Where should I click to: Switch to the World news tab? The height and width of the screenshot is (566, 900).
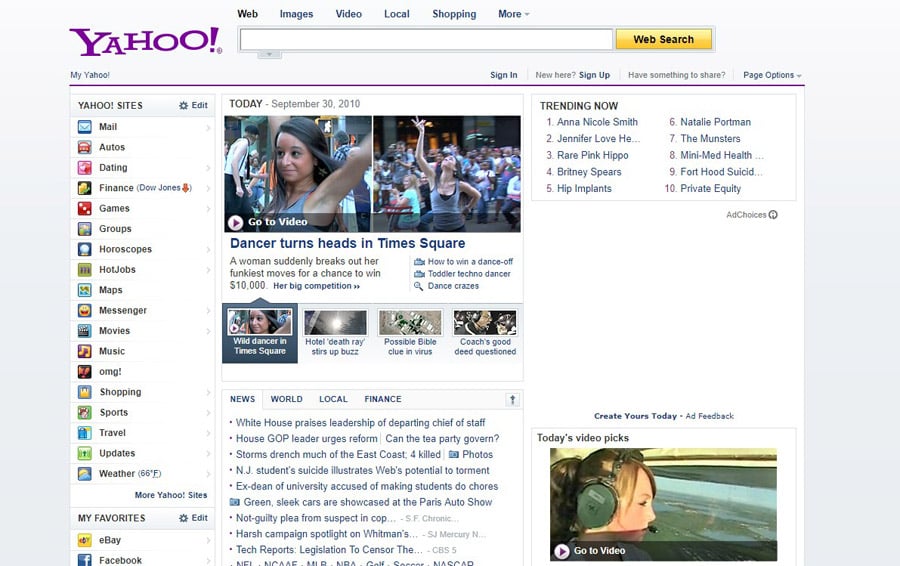coord(286,399)
